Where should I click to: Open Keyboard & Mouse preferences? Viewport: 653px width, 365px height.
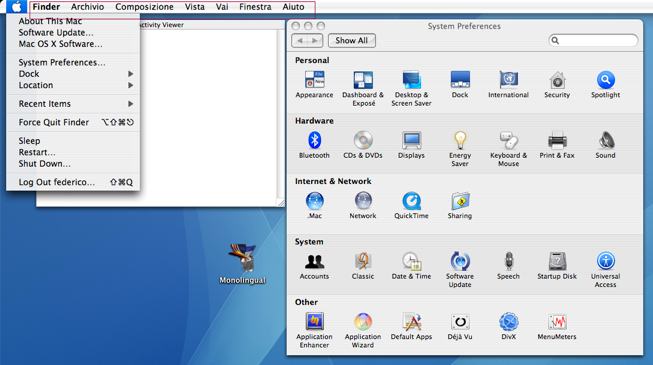pyautogui.click(x=508, y=149)
